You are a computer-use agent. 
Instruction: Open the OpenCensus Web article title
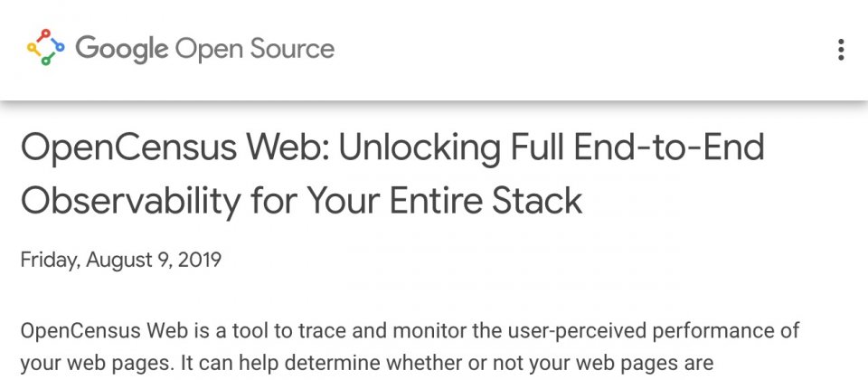[392, 174]
